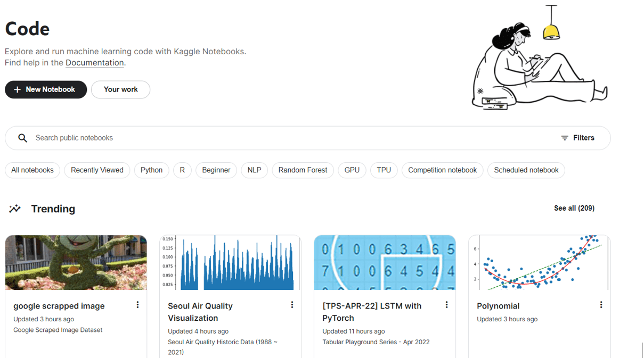Image resolution: width=644 pixels, height=358 pixels.
Task: Enable the GPU filter chip
Action: click(x=352, y=170)
